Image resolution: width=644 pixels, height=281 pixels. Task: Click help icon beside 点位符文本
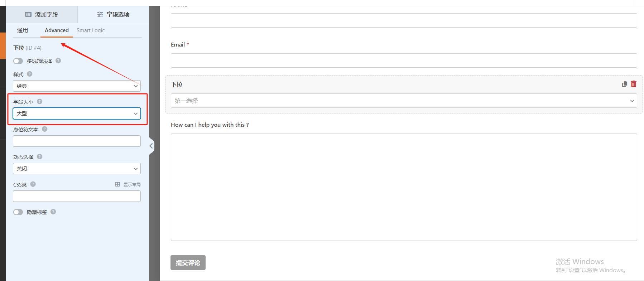(x=45, y=129)
